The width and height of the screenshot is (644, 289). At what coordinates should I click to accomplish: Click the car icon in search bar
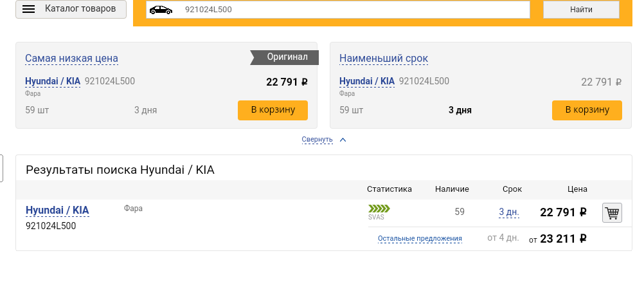pos(161,10)
